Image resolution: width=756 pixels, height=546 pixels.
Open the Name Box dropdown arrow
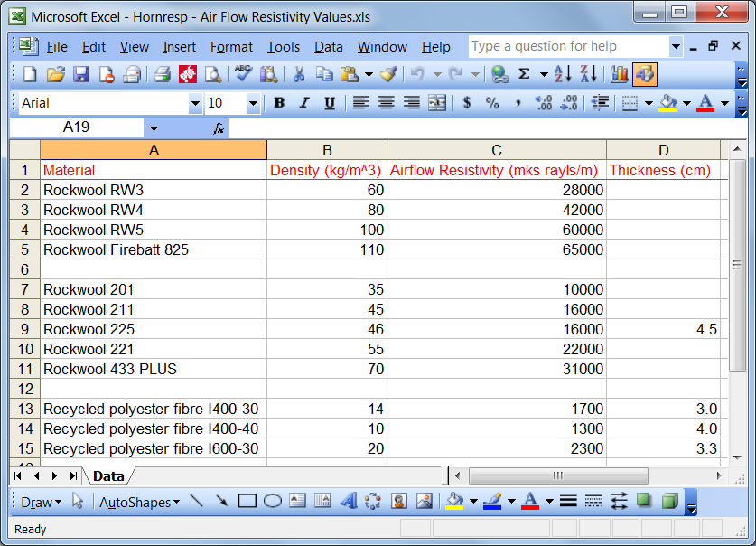pos(154,128)
